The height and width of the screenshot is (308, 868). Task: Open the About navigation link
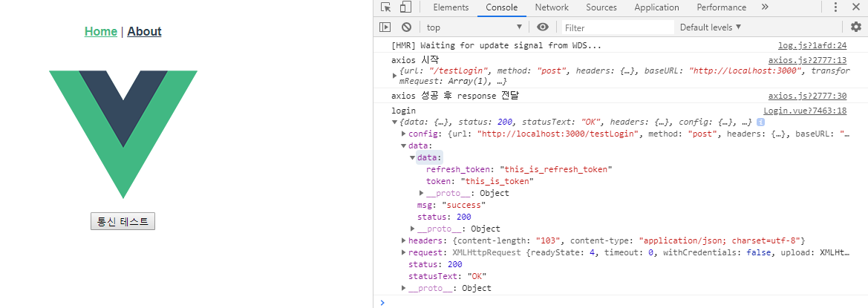[x=145, y=31]
